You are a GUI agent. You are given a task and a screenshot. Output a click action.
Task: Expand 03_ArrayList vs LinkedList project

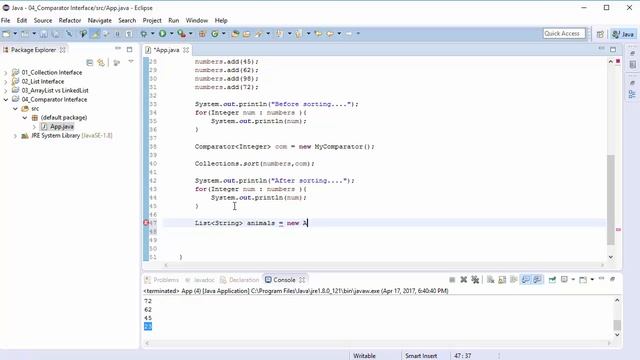tap(6, 91)
